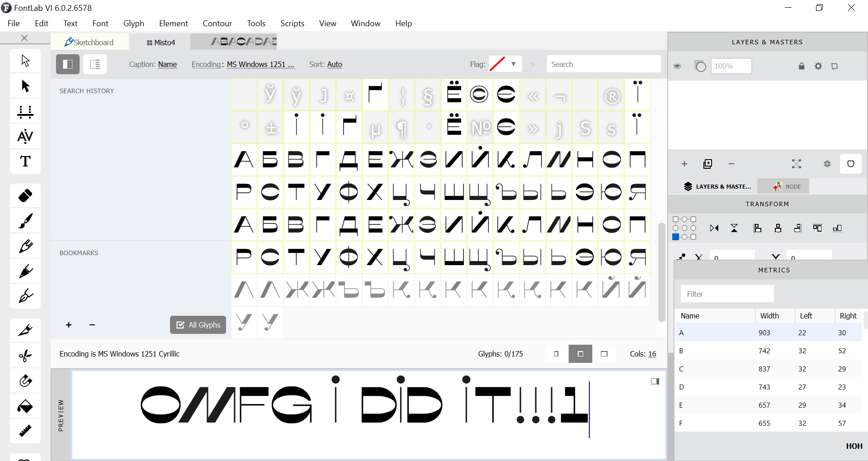868x461 pixels.
Task: Switch to the Sketchboard tab
Action: (x=90, y=42)
